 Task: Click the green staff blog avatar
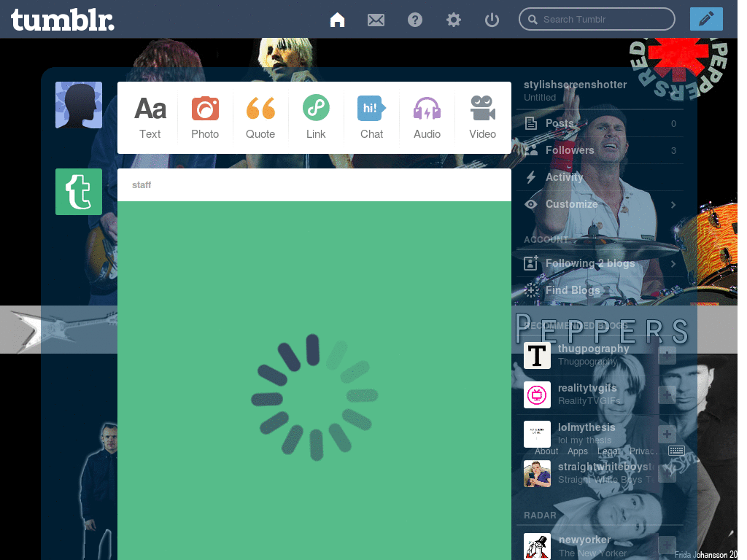79,192
